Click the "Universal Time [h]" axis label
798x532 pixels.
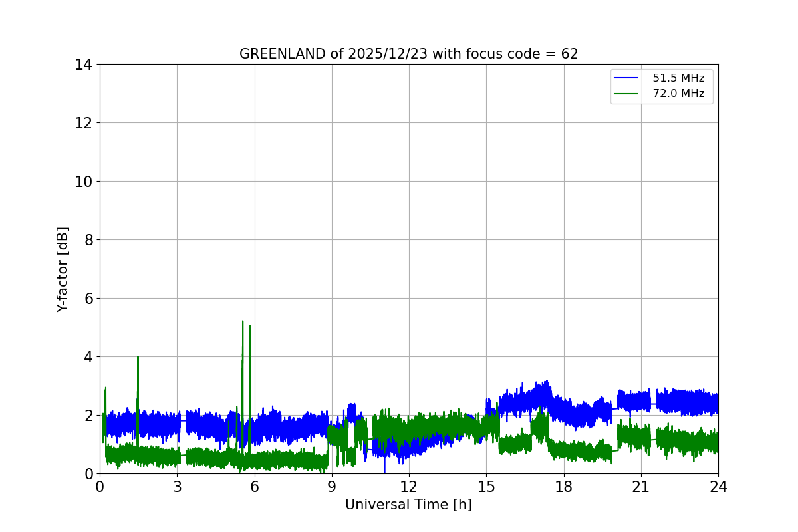[408, 505]
